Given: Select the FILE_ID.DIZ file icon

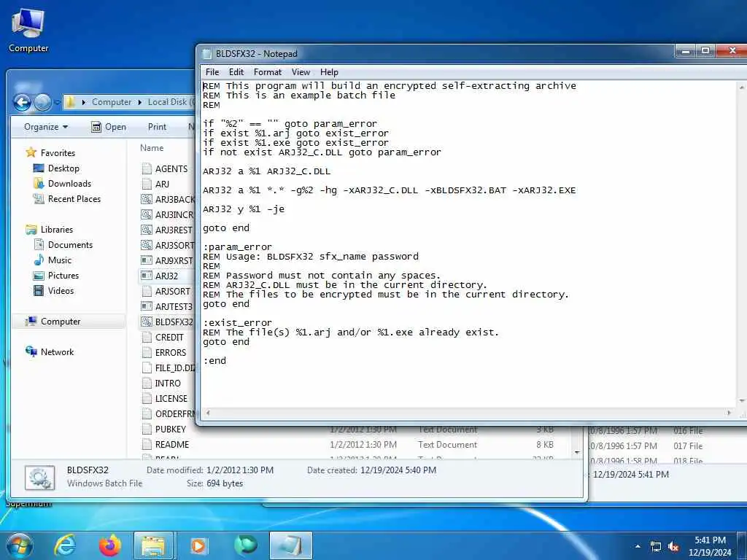Looking at the screenshot, I should point(147,367).
